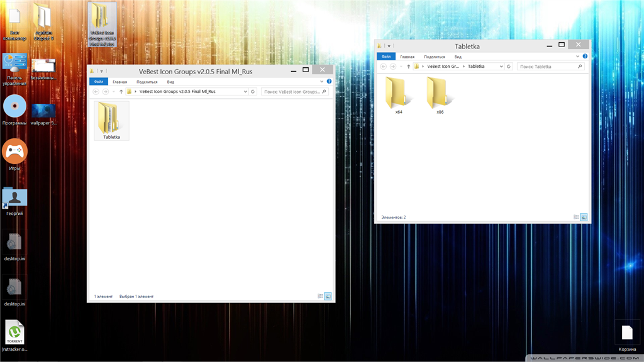The height and width of the screenshot is (362, 644).
Task: Switch Tabletka window to large icons view
Action: [584, 217]
